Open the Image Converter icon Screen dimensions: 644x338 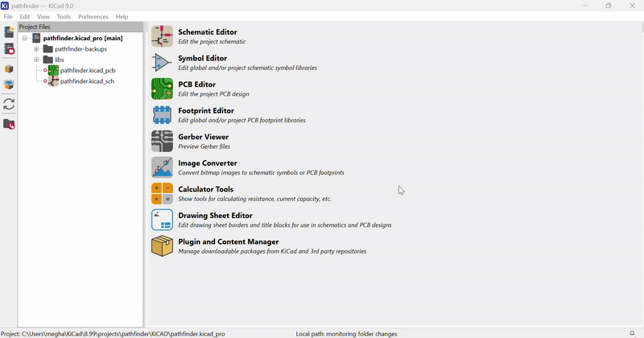tap(162, 167)
